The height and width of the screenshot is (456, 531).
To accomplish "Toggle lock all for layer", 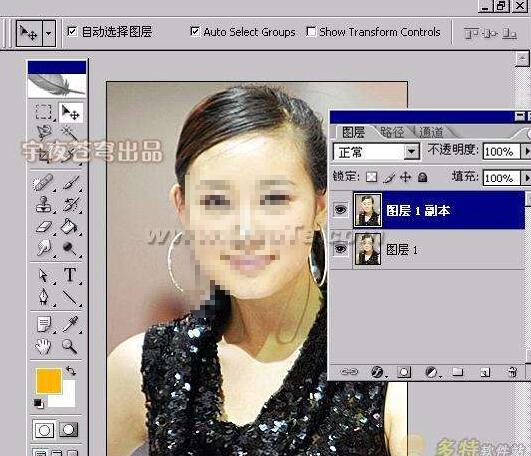I will point(422,177).
